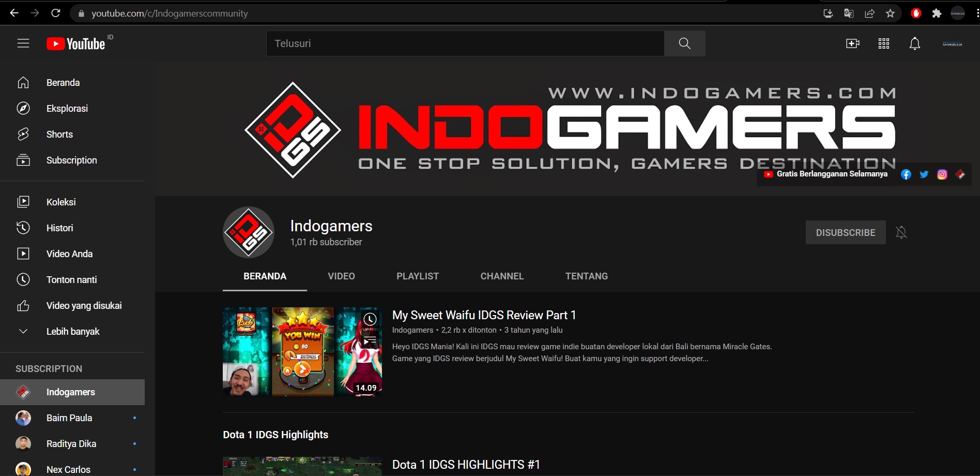Viewport: 980px width, 476px height.
Task: Click the share page icon in address bar
Action: tap(869, 13)
